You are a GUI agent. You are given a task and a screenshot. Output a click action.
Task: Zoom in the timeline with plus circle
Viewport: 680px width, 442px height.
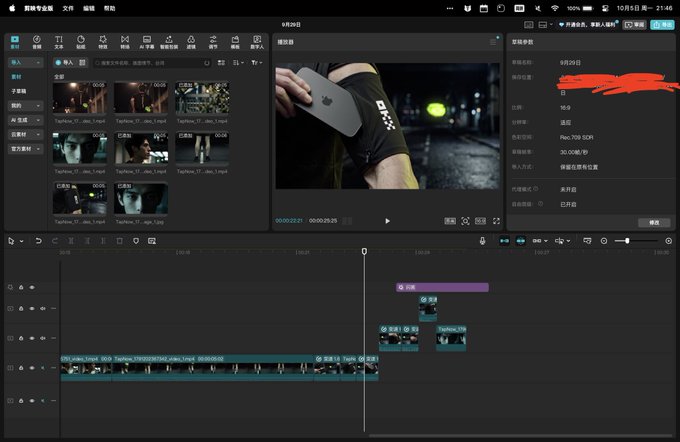pyautogui.click(x=669, y=241)
